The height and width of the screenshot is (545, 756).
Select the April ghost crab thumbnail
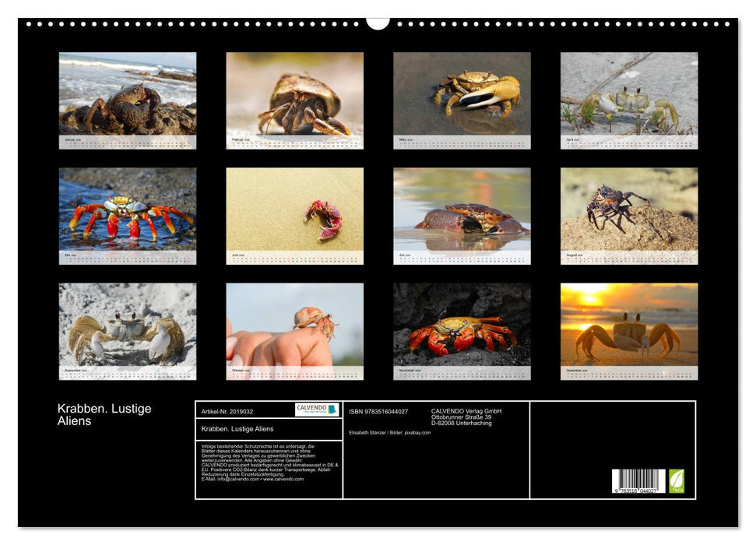[629, 94]
